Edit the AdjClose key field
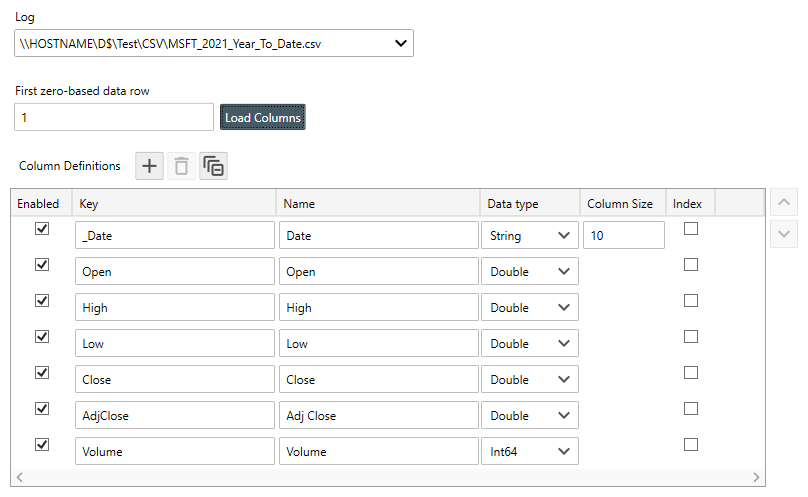The height and width of the screenshot is (497, 808). pos(175,416)
